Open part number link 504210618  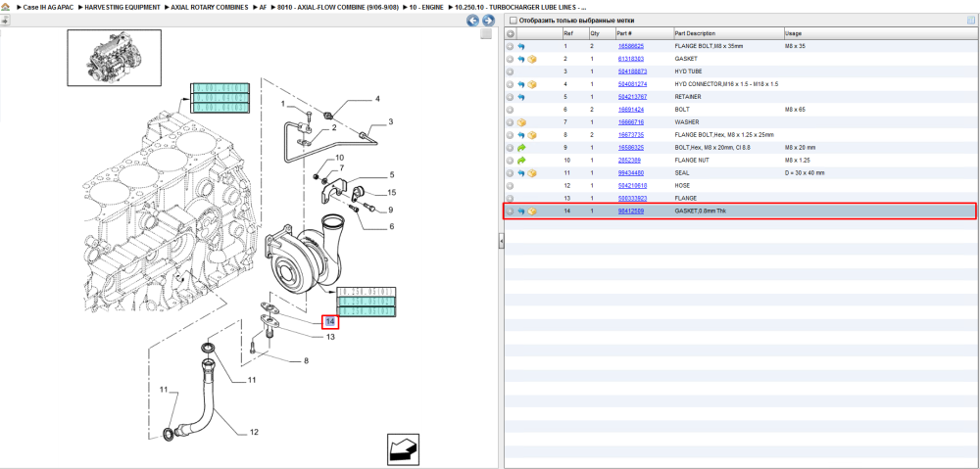point(632,186)
